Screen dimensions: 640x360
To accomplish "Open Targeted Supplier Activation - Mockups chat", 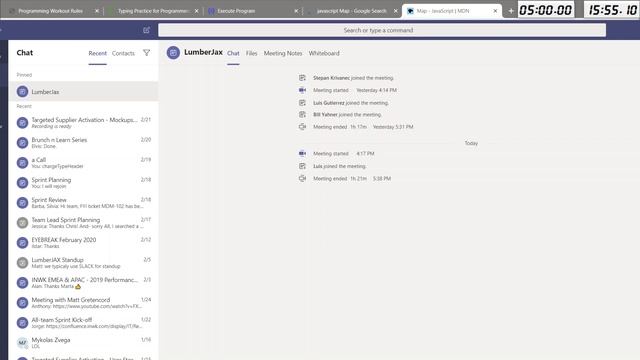I will tap(83, 122).
